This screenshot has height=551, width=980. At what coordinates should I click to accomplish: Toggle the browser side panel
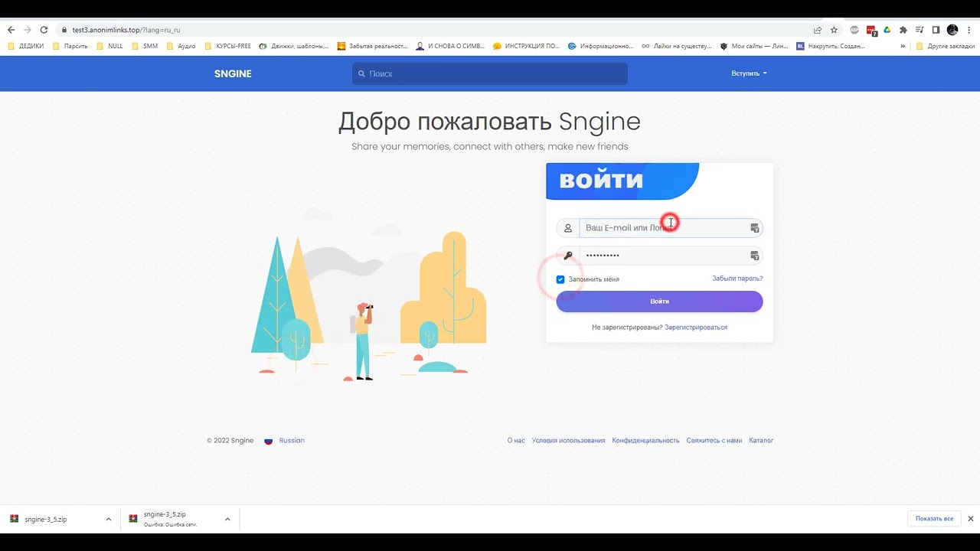[936, 30]
